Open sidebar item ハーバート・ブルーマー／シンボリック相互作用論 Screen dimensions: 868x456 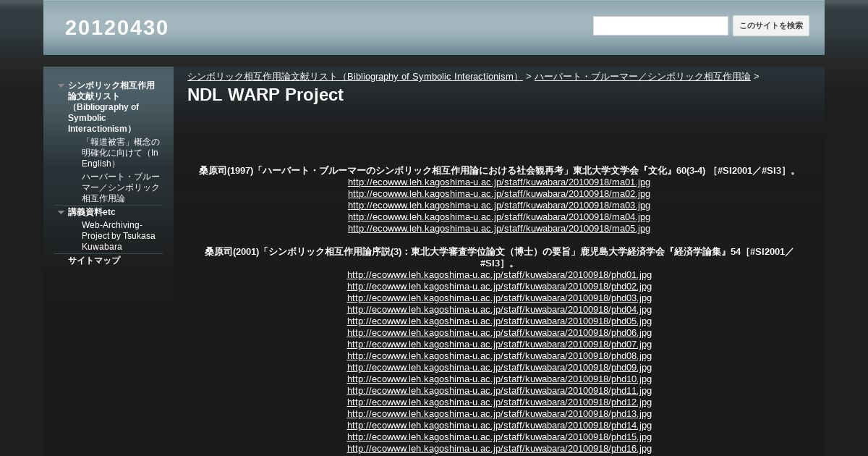click(x=121, y=187)
